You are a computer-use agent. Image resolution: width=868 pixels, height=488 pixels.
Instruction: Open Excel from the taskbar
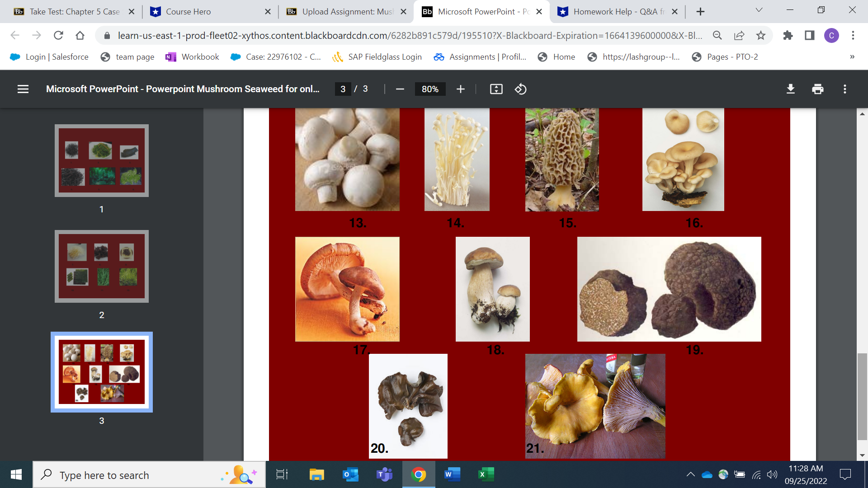pos(486,474)
